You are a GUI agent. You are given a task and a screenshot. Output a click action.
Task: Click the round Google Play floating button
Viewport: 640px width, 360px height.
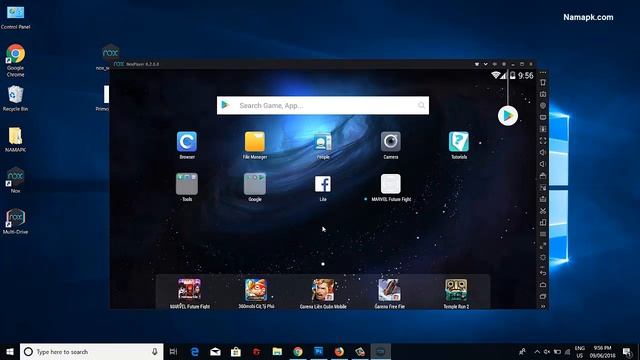click(508, 116)
